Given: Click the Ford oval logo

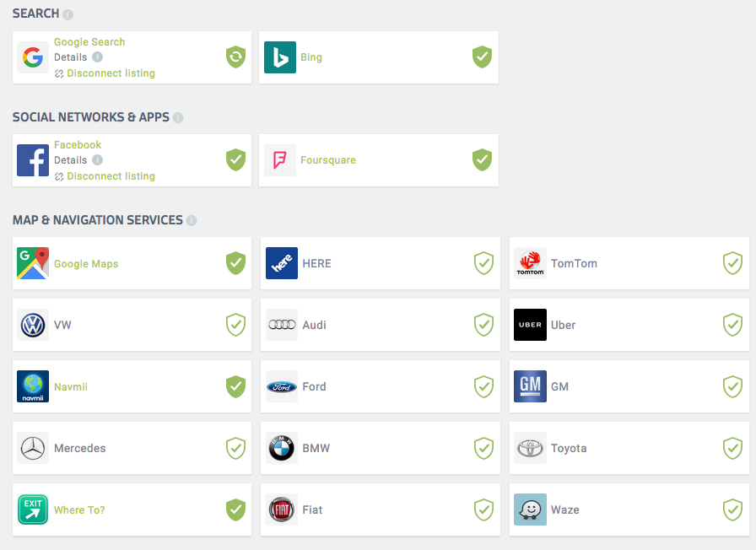Looking at the screenshot, I should point(282,386).
